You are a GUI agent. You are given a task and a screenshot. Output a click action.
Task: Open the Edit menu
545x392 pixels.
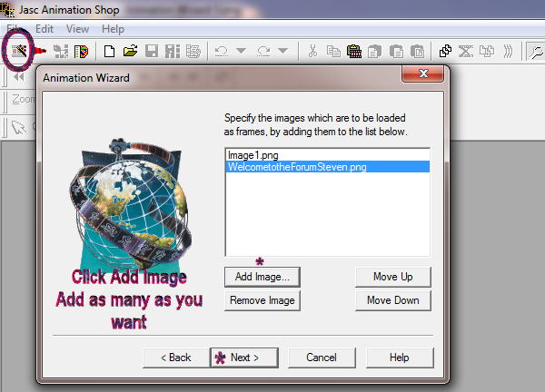click(45, 29)
